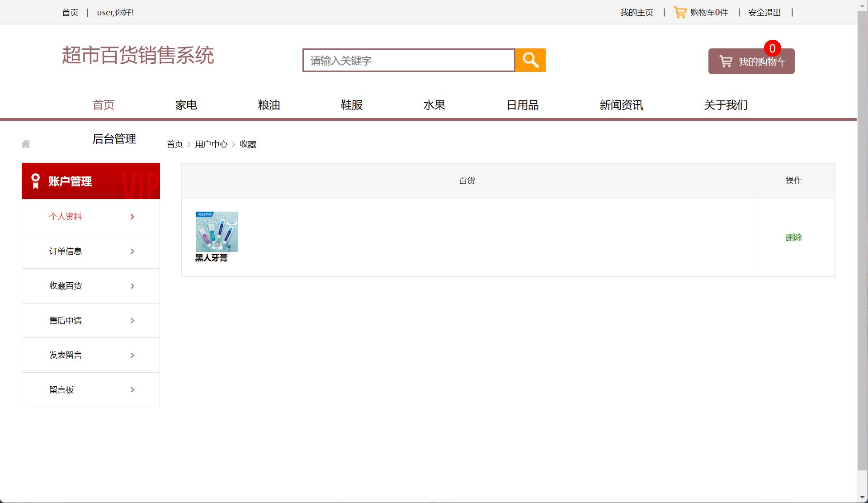The width and height of the screenshot is (868, 503).
Task: Click the scrollbar up arrow icon
Action: 863,4
